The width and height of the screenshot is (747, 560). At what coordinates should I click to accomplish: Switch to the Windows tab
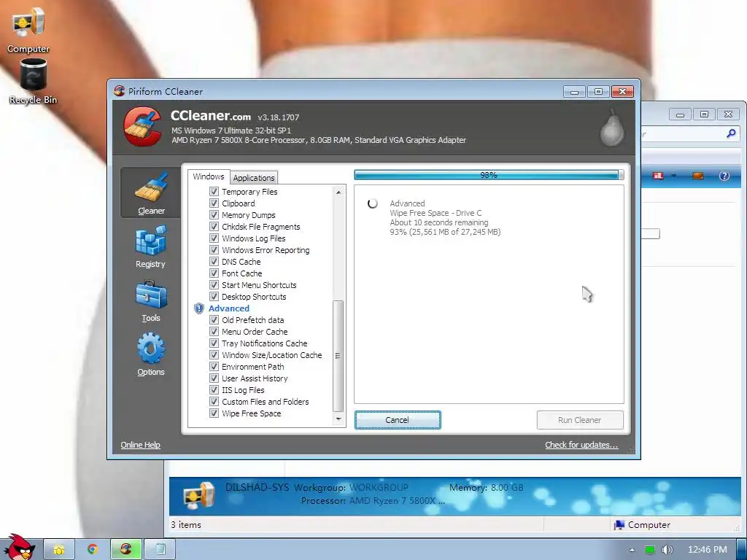click(208, 176)
